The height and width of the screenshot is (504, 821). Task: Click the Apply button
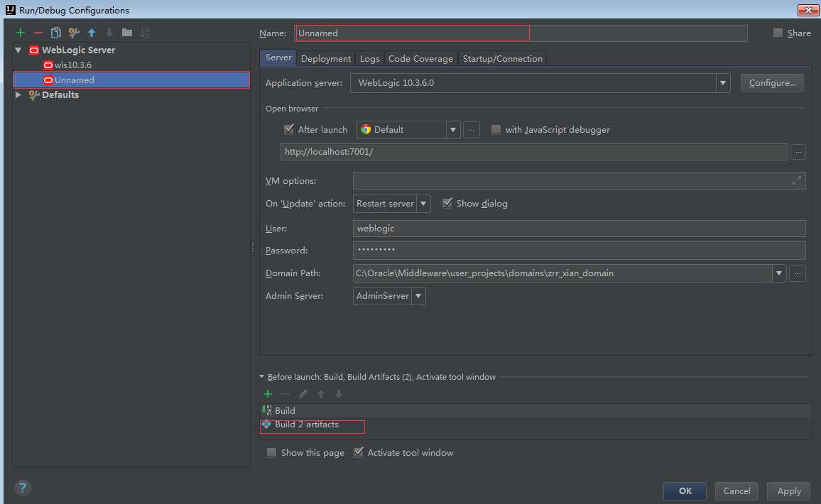(788, 491)
